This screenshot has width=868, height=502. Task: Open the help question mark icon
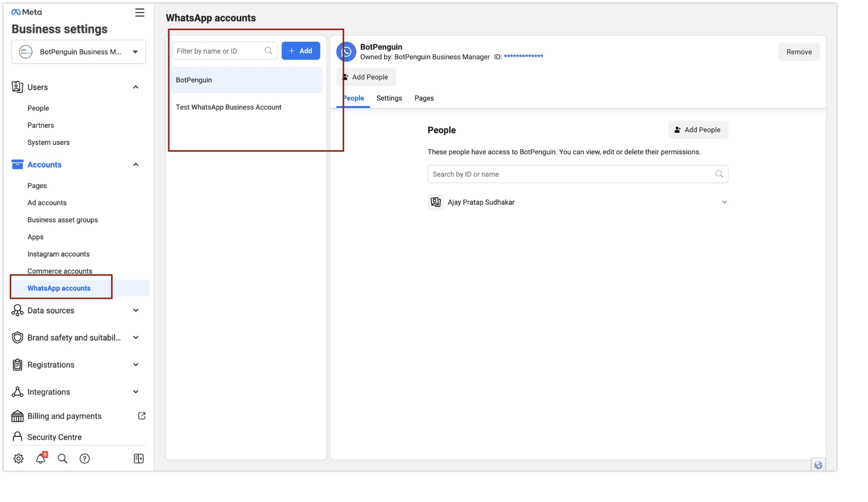pyautogui.click(x=85, y=459)
